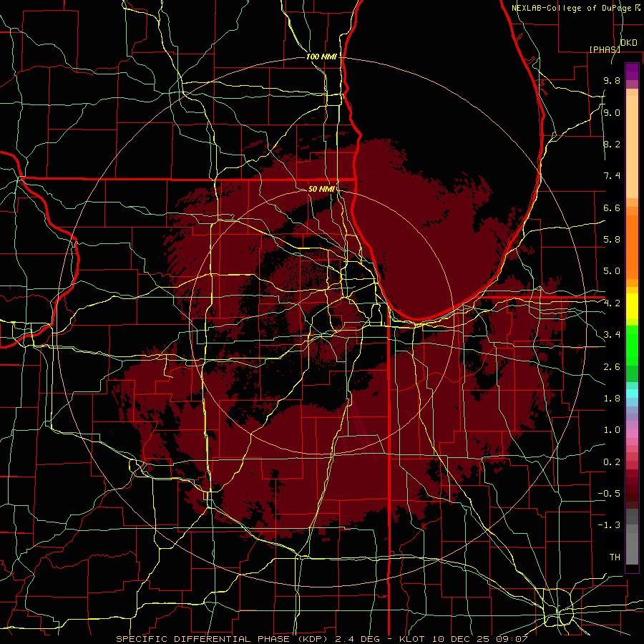
Task: Select the 0.2 scale label
Action: tap(612, 462)
